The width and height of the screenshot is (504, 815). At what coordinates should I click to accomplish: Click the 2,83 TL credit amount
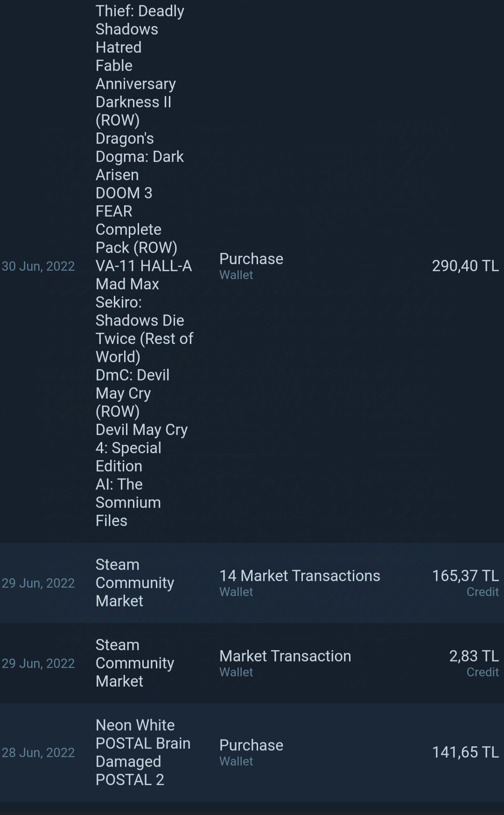pyautogui.click(x=474, y=656)
